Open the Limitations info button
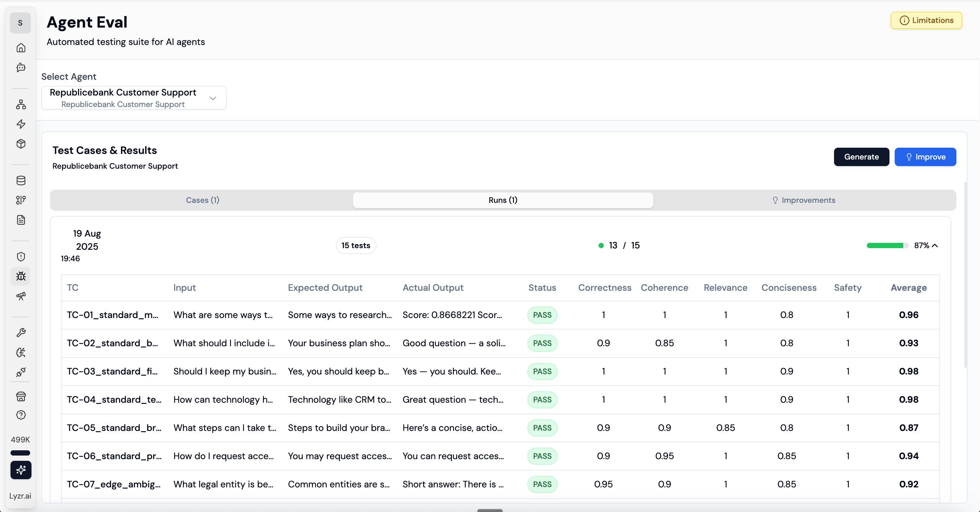Image resolution: width=980 pixels, height=512 pixels. pyautogui.click(x=926, y=21)
